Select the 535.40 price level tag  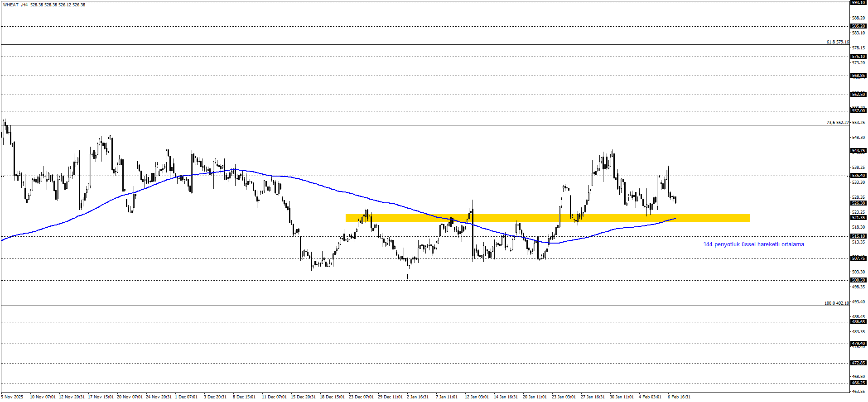tap(858, 176)
